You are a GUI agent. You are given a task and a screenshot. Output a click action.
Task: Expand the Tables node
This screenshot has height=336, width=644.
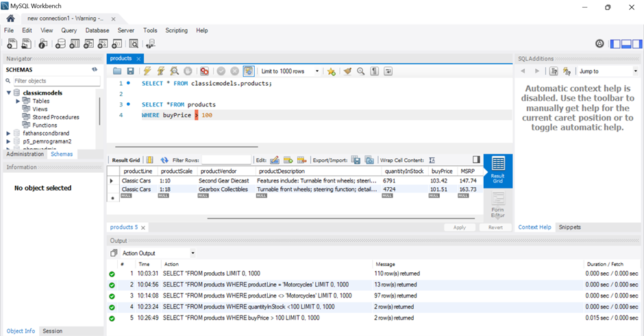(18, 101)
